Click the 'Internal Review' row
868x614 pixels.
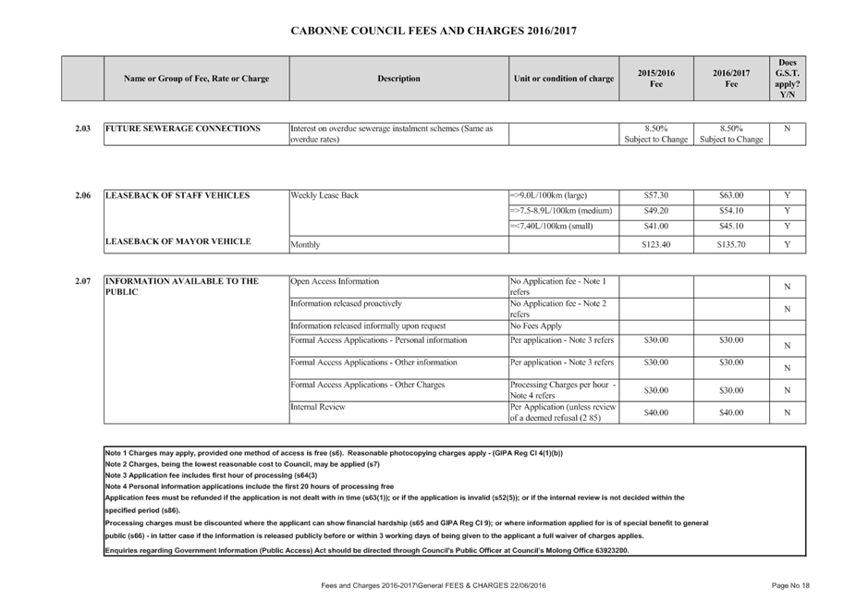(x=318, y=407)
